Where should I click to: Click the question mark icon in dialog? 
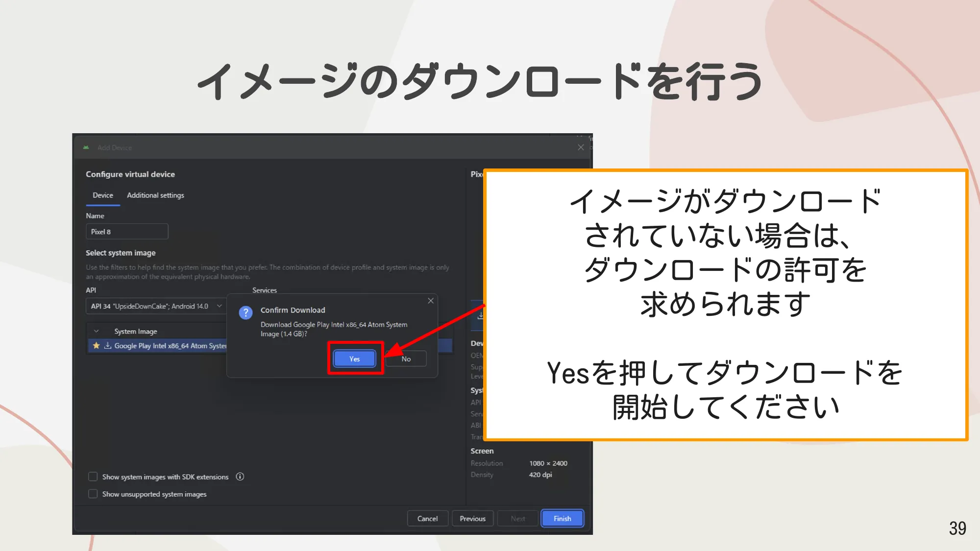pos(245,312)
